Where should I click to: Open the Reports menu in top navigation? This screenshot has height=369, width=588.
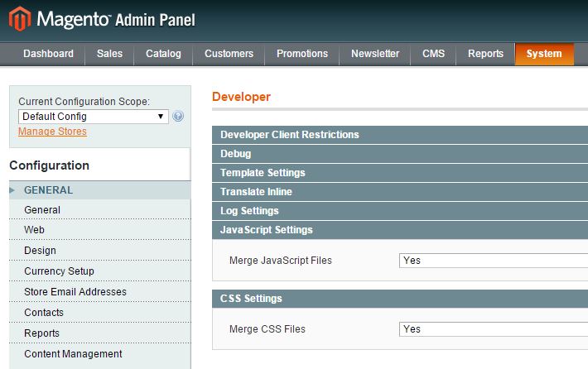tap(485, 54)
